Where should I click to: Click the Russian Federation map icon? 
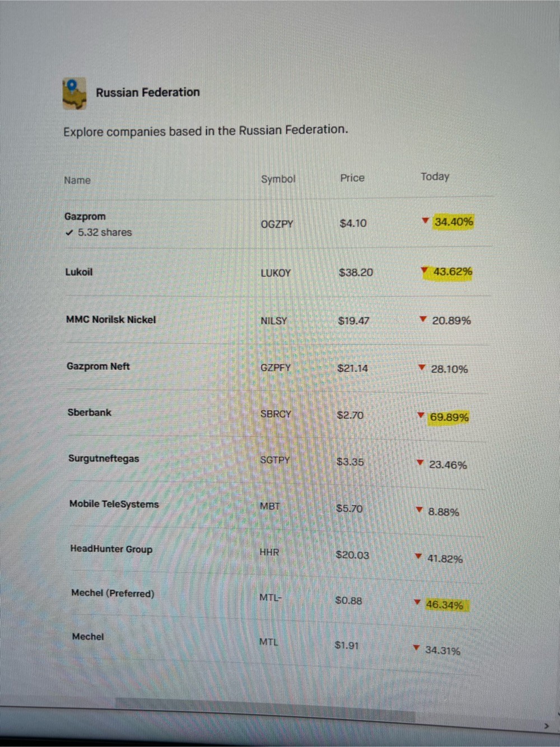[74, 94]
